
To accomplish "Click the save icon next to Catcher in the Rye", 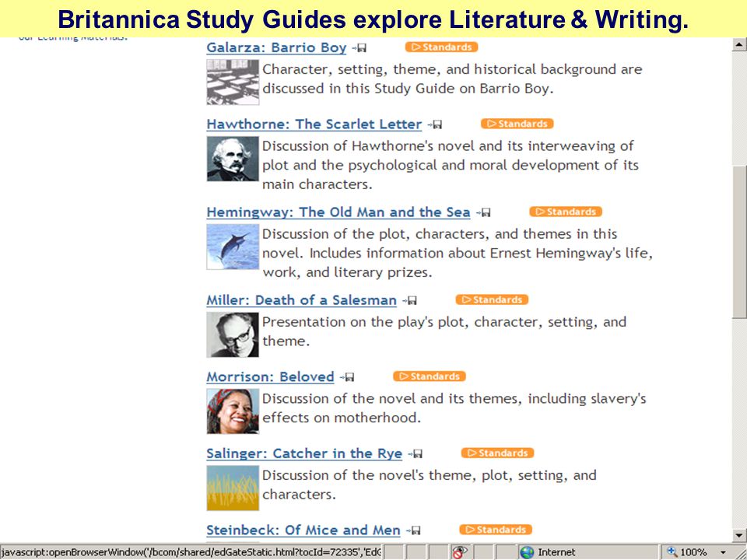I will pyautogui.click(x=415, y=454).
